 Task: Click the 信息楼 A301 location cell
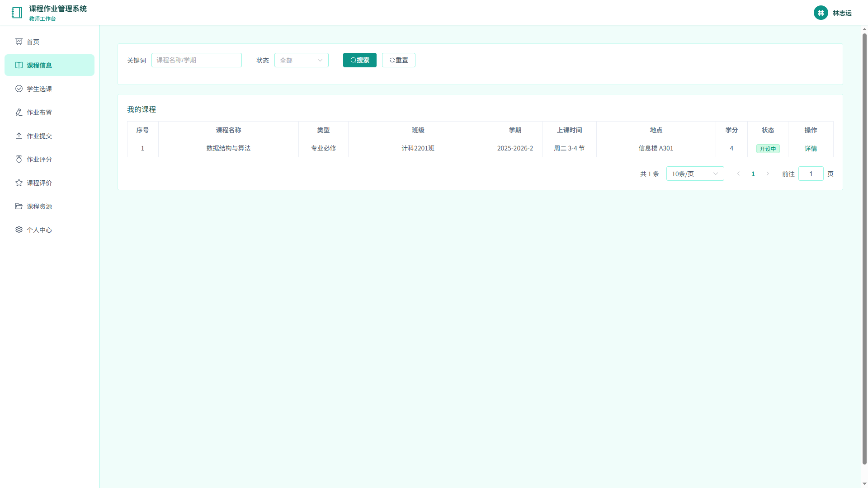click(656, 148)
